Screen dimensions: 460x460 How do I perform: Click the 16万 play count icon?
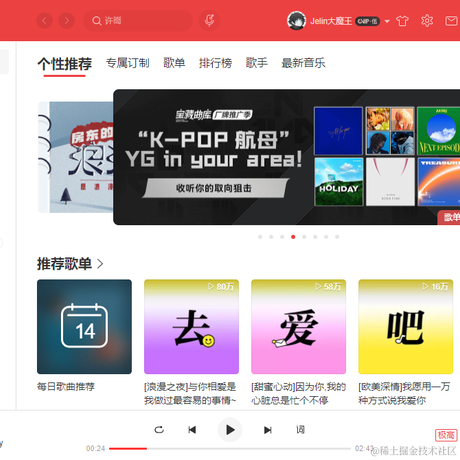click(425, 286)
